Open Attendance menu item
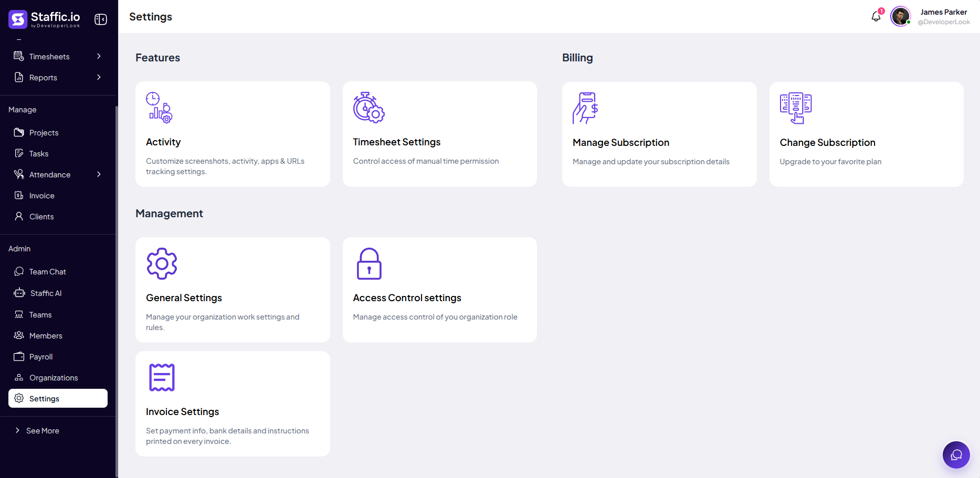This screenshot has height=478, width=980. pyautogui.click(x=58, y=174)
